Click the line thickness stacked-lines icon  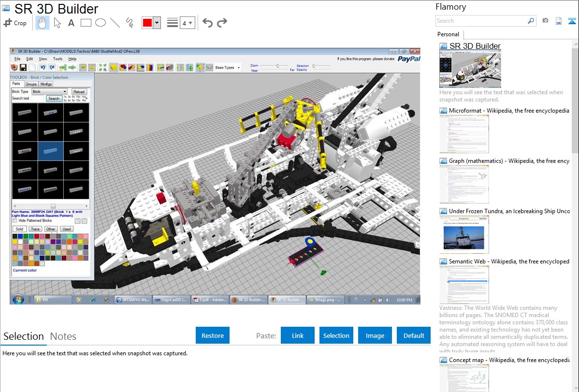click(x=173, y=23)
